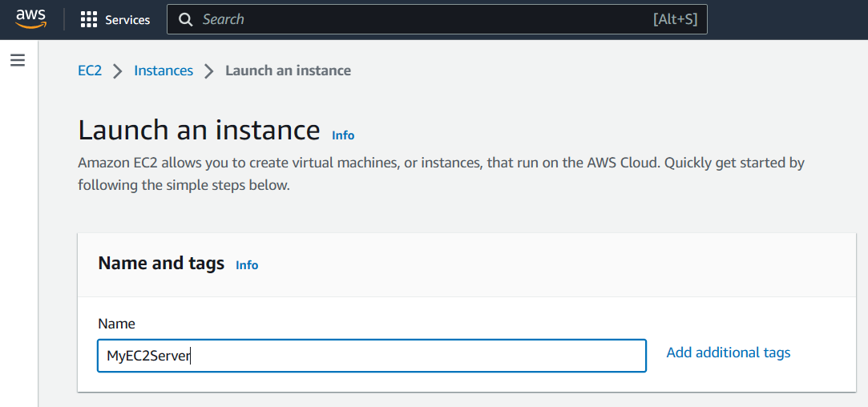Click the magnifier icon in search bar
This screenshot has width=868, height=407.
(186, 20)
